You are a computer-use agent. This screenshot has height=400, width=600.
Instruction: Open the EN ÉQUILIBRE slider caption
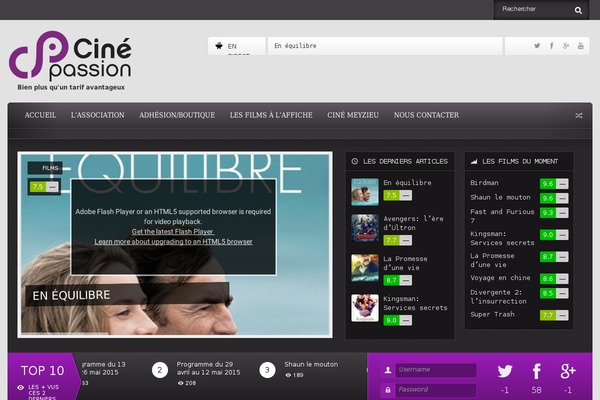71,295
